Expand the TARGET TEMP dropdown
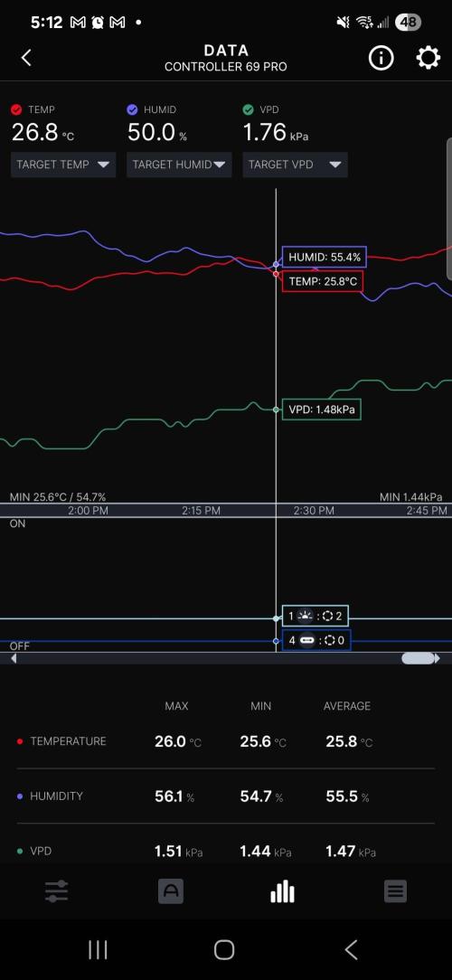The image size is (452, 980). [63, 165]
